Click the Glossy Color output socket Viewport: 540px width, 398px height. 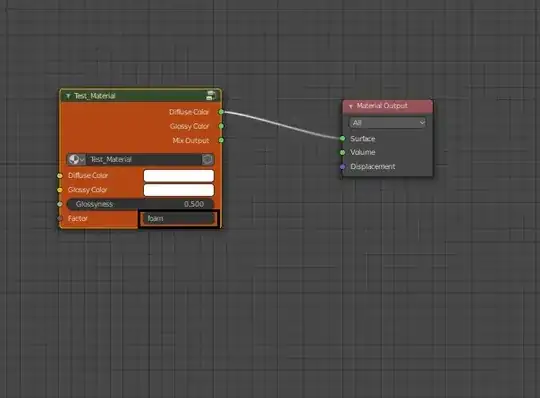point(221,126)
